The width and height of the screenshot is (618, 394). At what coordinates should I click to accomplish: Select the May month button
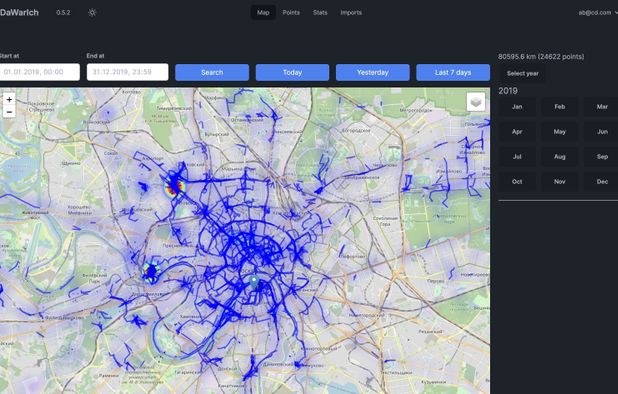tap(560, 132)
